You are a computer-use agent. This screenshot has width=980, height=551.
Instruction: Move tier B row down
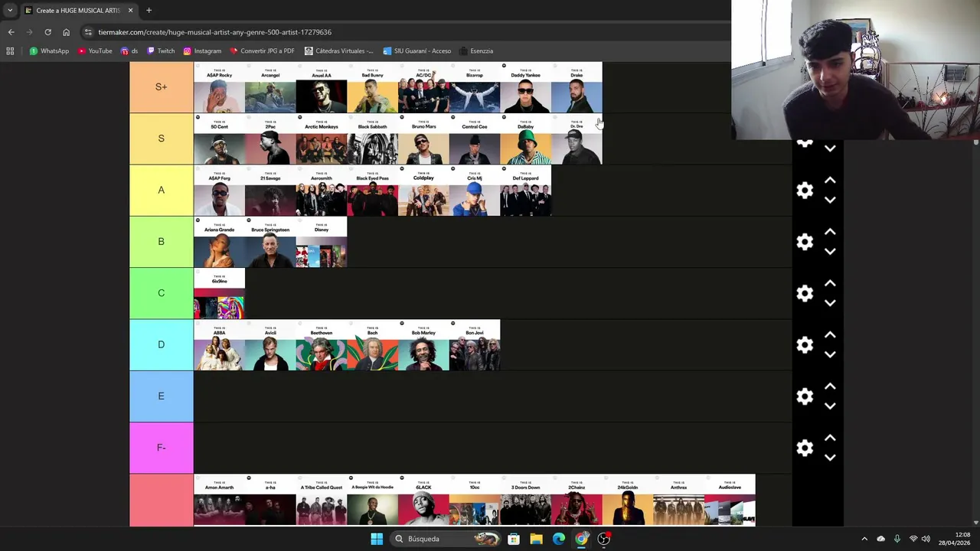(830, 251)
